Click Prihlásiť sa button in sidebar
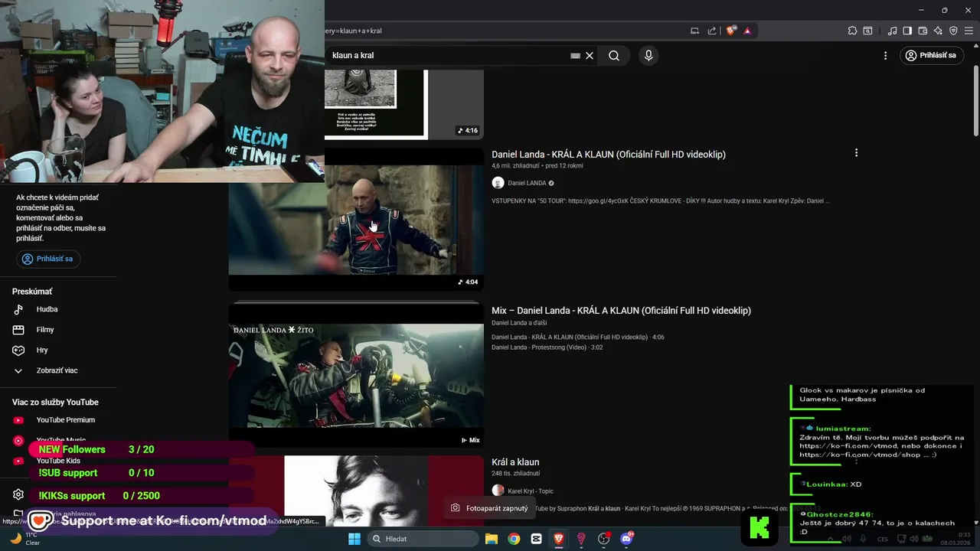Screen dimensions: 980x551 [47, 259]
